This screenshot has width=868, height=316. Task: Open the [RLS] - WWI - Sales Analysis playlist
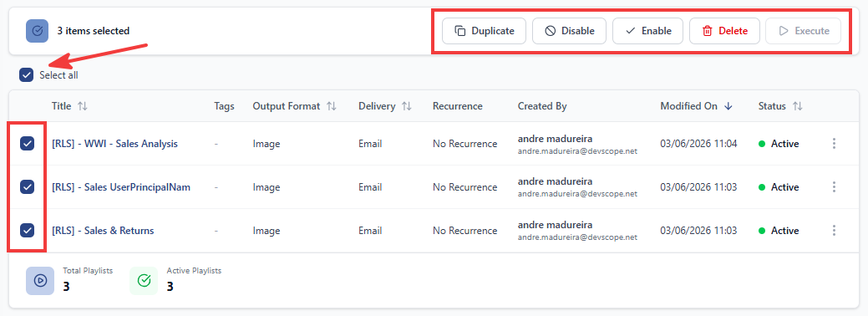pos(114,144)
